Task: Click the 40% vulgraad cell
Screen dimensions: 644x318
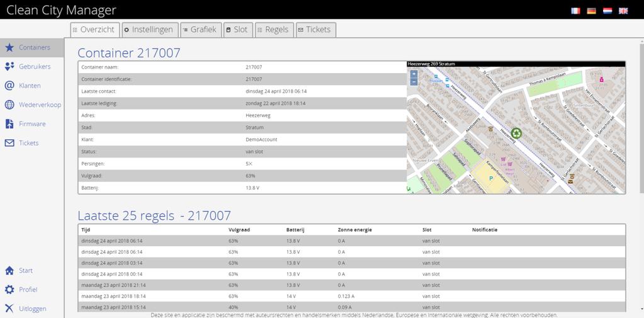Action: [x=234, y=307]
